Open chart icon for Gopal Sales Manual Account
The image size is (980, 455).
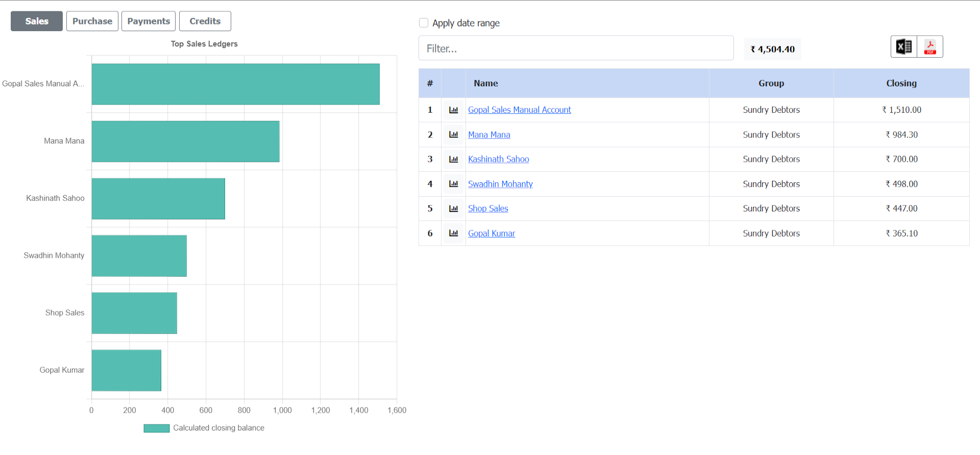453,110
